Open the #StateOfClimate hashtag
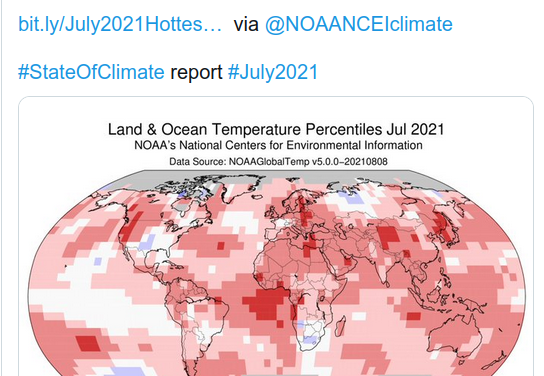Screen dimensions: 544x376 (91, 72)
